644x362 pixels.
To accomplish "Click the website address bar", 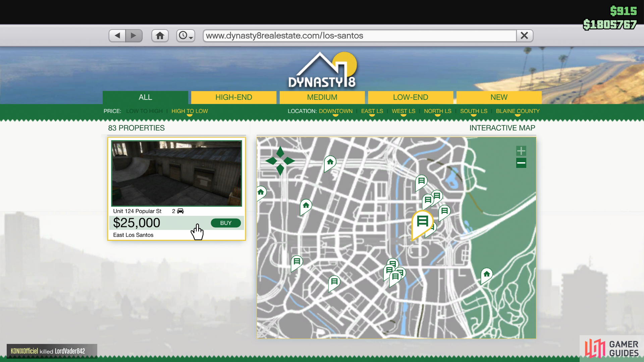I will [360, 36].
